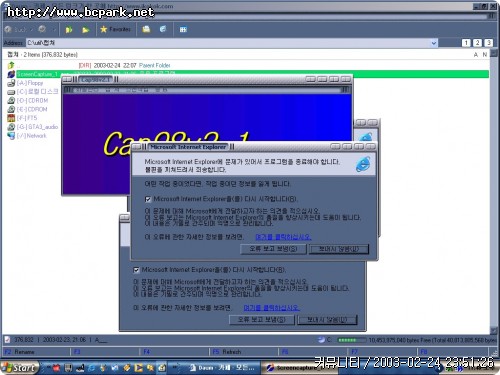
Task: Select the [-A-] Floppy drive entry
Action: pos(30,83)
